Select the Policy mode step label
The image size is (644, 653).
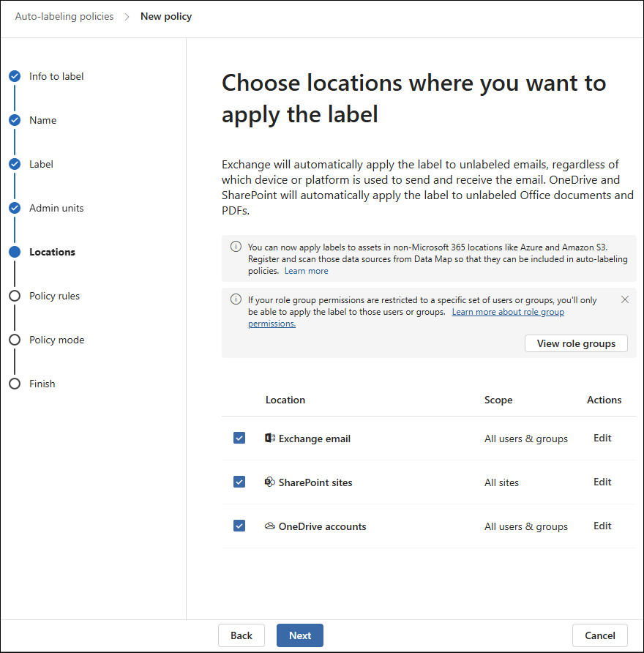pyautogui.click(x=56, y=340)
